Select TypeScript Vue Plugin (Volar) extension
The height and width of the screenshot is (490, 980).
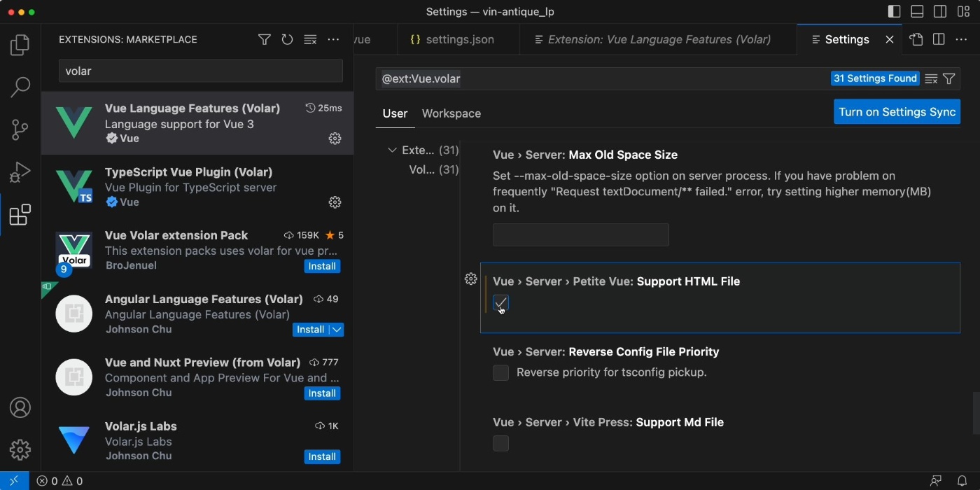point(197,187)
